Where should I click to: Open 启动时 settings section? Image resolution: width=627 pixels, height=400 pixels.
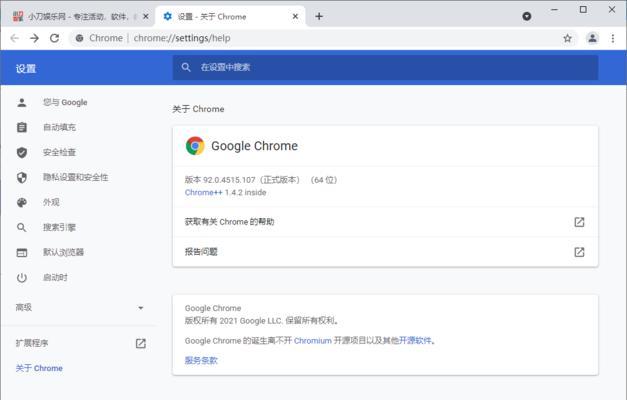55,277
